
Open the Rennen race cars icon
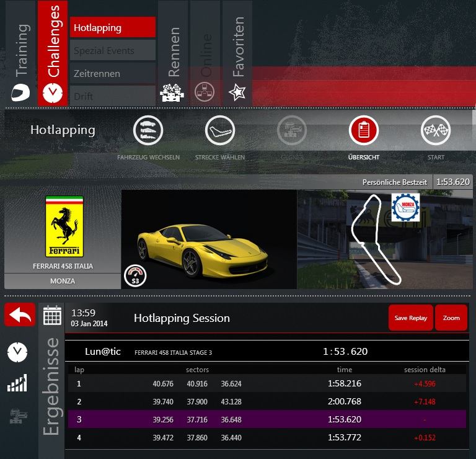coord(172,92)
